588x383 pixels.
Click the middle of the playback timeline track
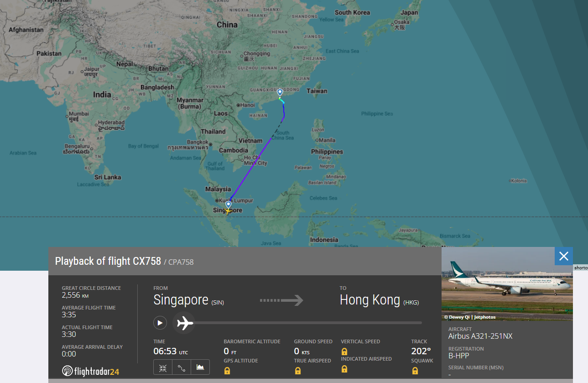pyautogui.click(x=303, y=323)
